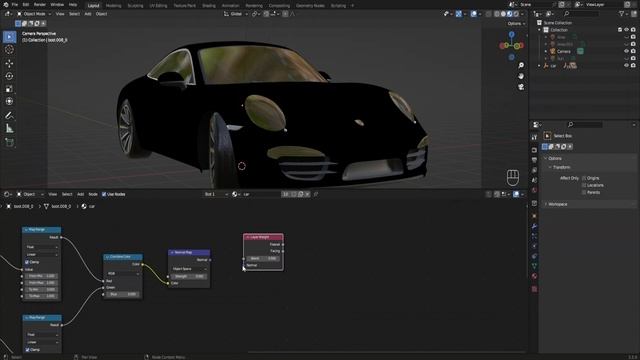Image resolution: width=640 pixels, height=360 pixels.
Task: Open the node editor Add menu
Action: pyautogui.click(x=80, y=194)
